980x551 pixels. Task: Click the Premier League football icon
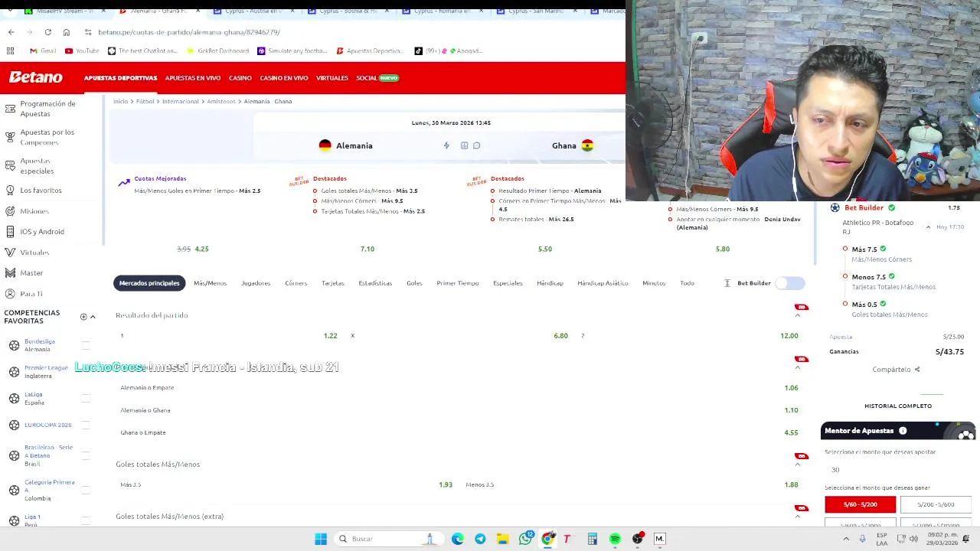(14, 372)
